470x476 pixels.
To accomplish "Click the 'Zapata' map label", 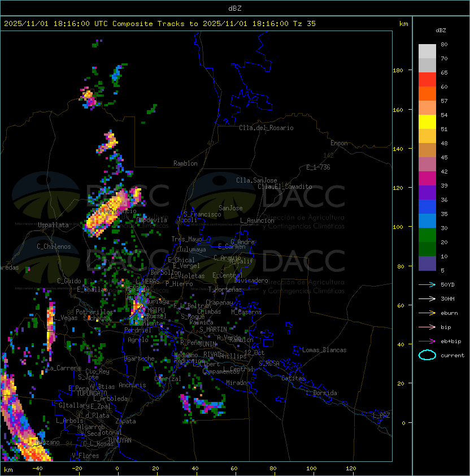I will tap(125, 421).
